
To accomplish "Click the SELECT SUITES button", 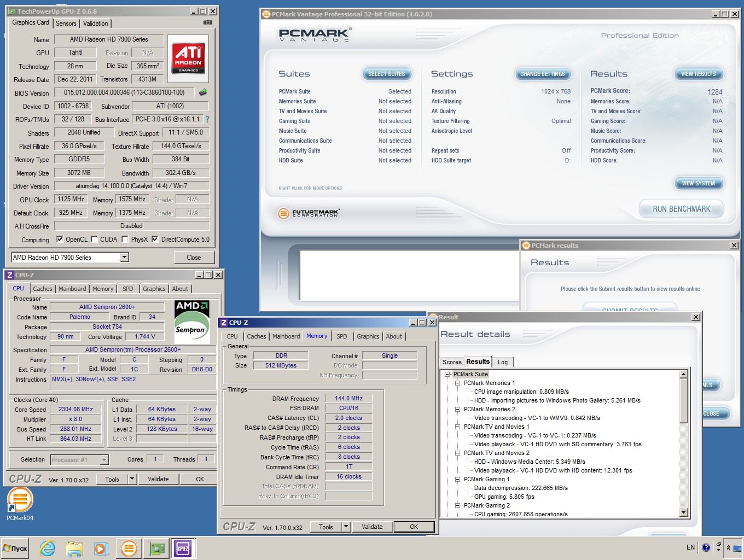I will tap(387, 74).
